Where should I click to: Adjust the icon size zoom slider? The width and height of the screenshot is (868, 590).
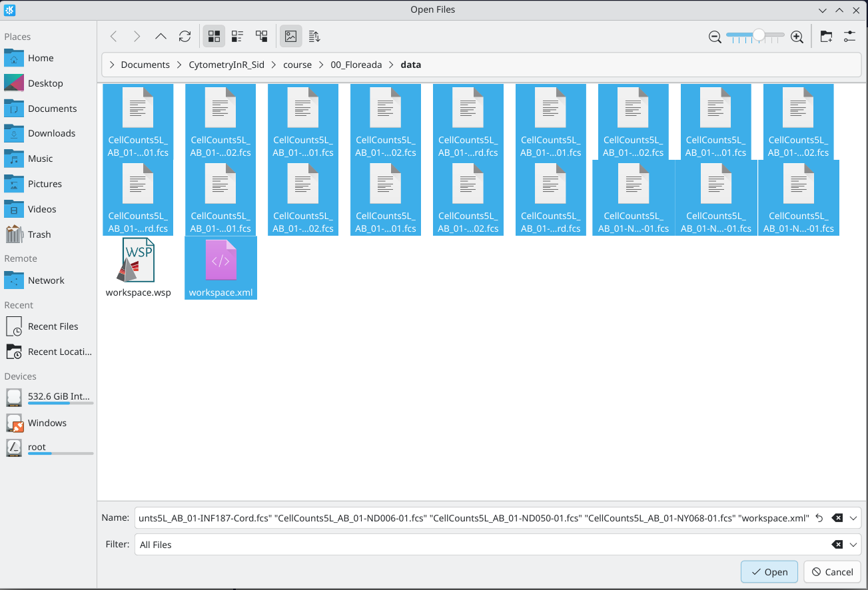pyautogui.click(x=758, y=35)
